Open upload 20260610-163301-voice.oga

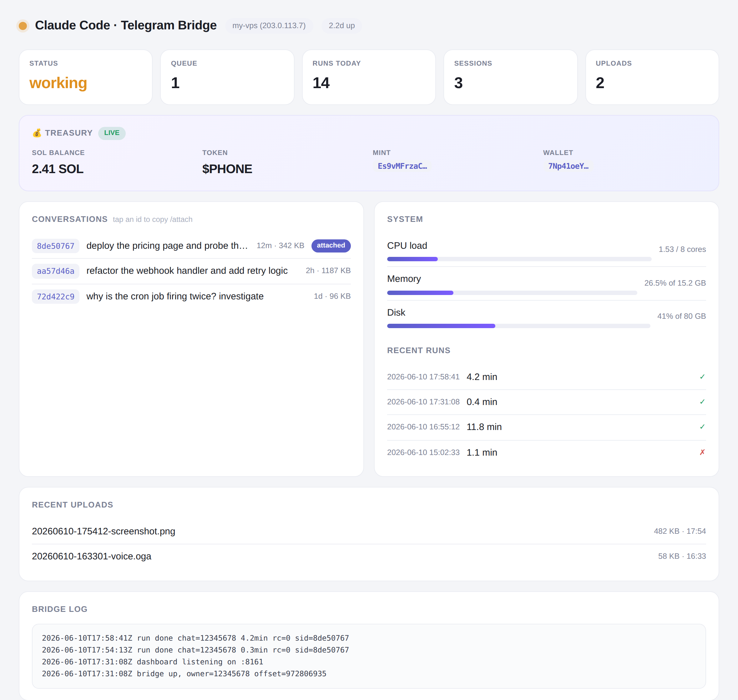click(x=91, y=556)
